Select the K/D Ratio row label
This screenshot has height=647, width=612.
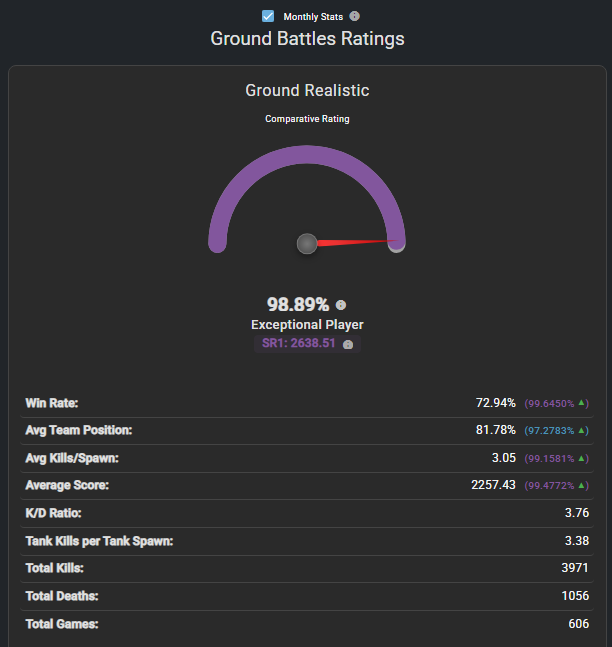(55, 513)
